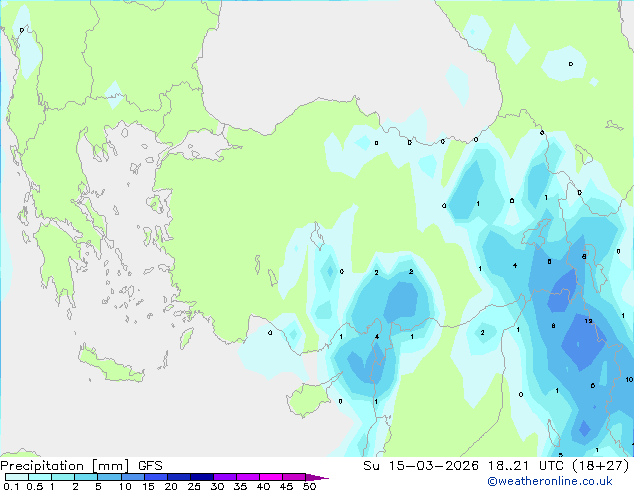Click the '0.1' legend scale label
Image resolution: width=634 pixels, height=490 pixels.
[x=11, y=486]
